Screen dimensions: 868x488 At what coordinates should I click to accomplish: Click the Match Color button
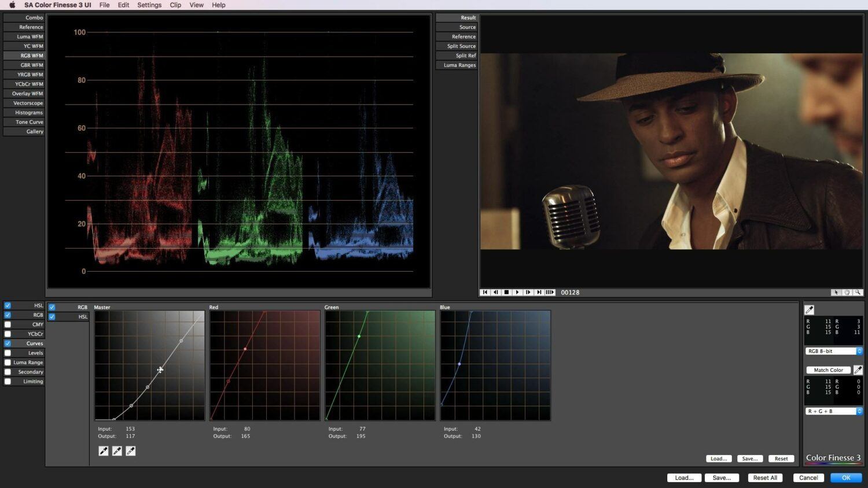829,370
